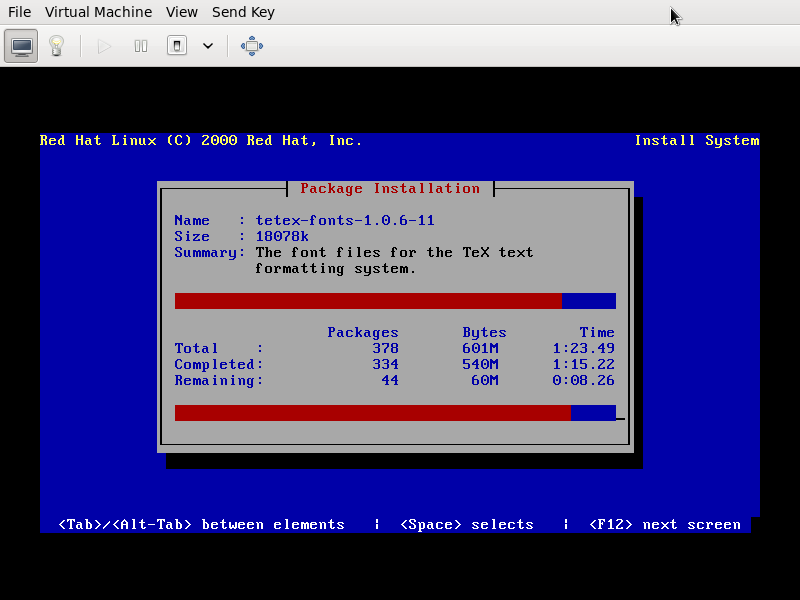Switch to fullscreen view icon

[x=252, y=46]
